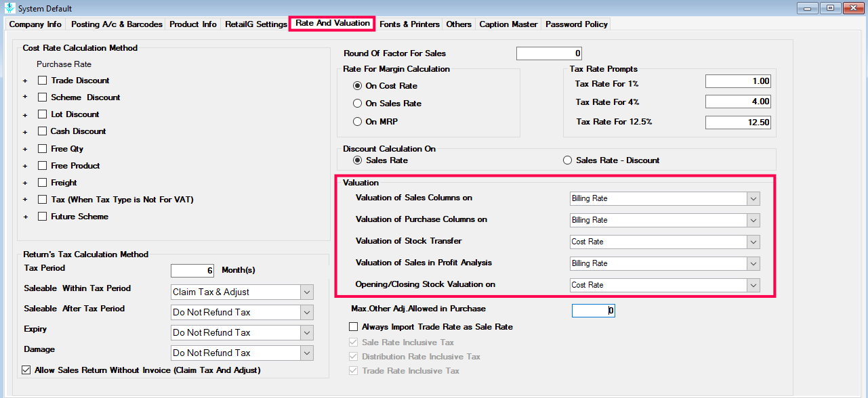
Task: Click the Tax Period months input field
Action: [192, 271]
